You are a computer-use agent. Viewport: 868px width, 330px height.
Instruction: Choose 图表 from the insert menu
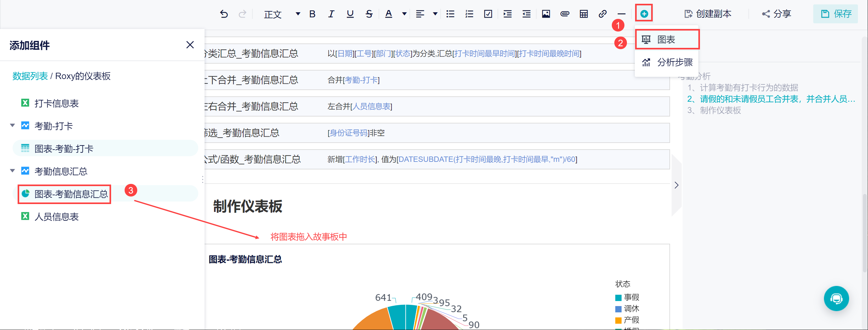click(667, 39)
